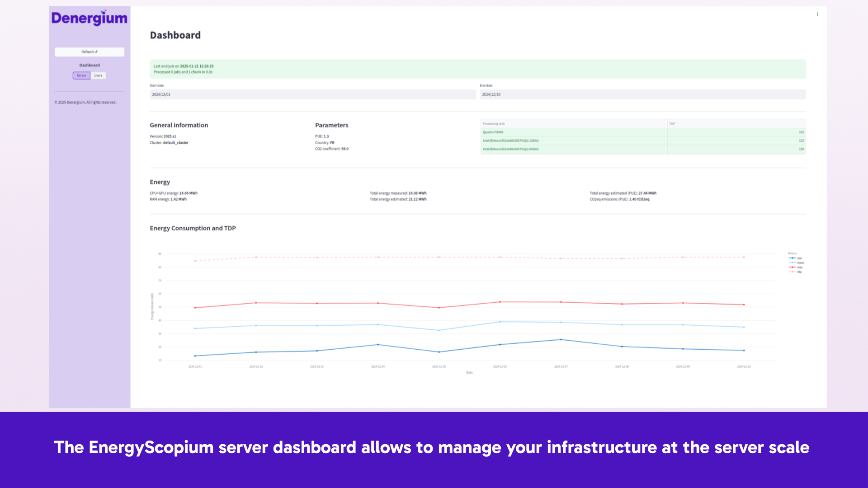Sort by the TDP column header
Viewport: 868px width, 488px height.
(736, 124)
